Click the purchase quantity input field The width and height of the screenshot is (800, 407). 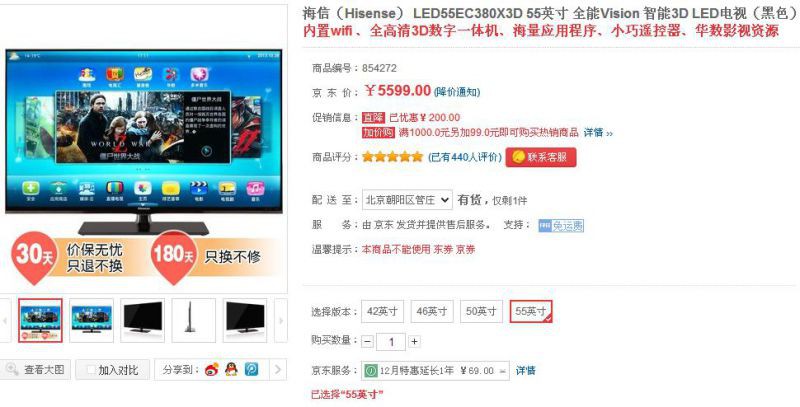[391, 342]
